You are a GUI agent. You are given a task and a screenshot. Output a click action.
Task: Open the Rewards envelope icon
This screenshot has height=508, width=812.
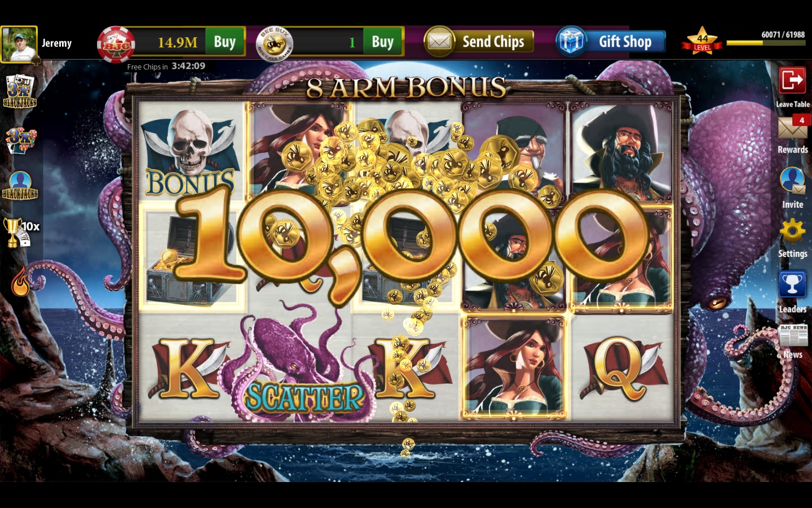[792, 128]
